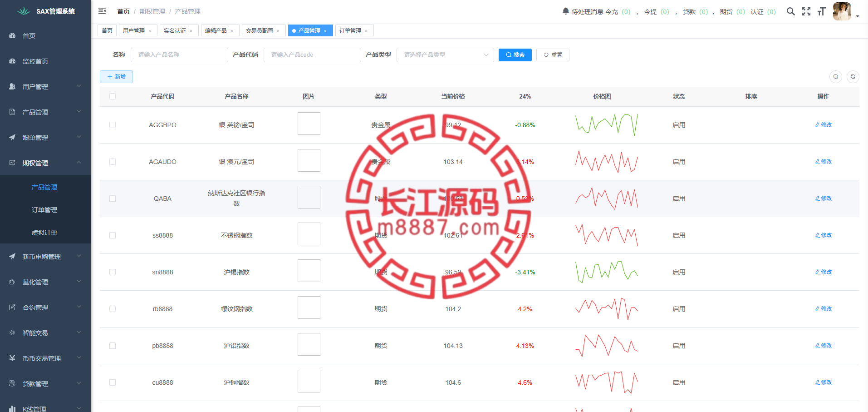The width and height of the screenshot is (868, 412).
Task: Toggle the sidebar collapse hamburger icon
Action: click(x=102, y=11)
